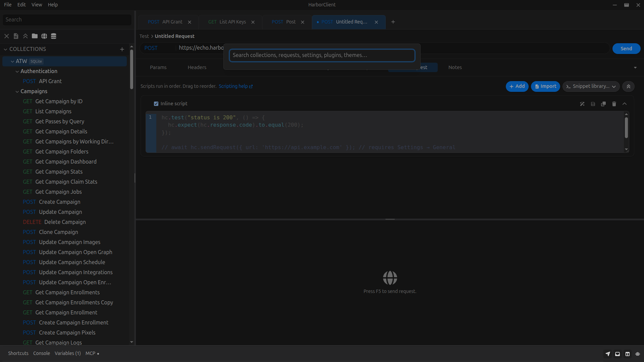Switch to the Headers tab
The image size is (644, 362).
point(197,67)
